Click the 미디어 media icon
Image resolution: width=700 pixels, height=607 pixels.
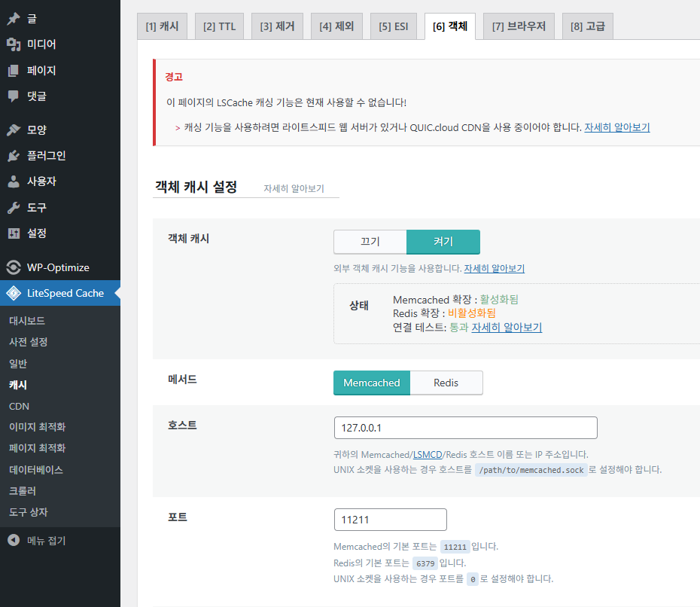pyautogui.click(x=14, y=44)
